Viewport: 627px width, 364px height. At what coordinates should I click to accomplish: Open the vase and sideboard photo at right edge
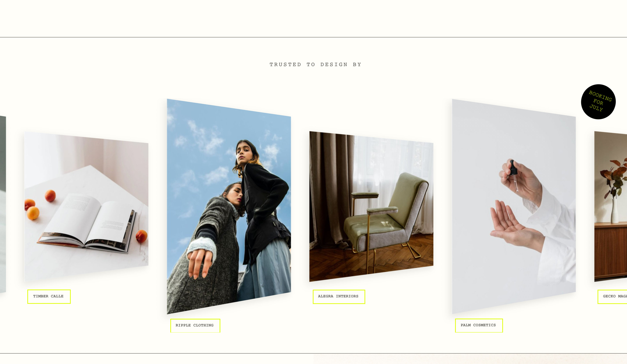pyautogui.click(x=611, y=206)
